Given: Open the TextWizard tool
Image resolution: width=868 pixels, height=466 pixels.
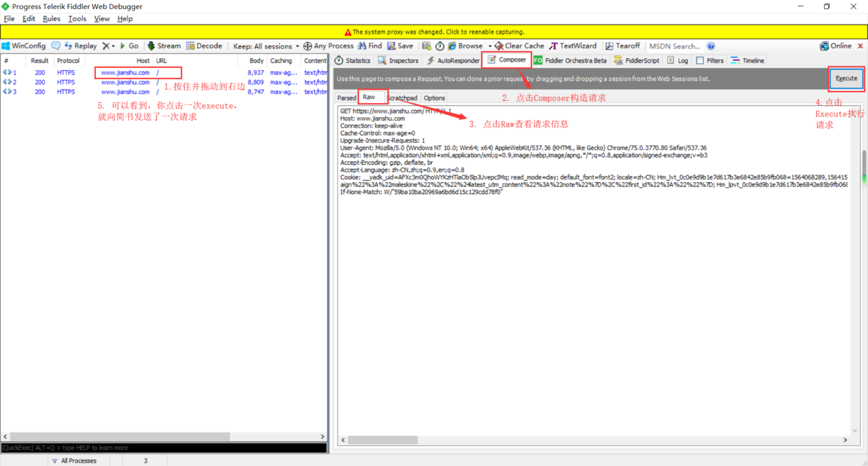Looking at the screenshot, I should tap(573, 46).
